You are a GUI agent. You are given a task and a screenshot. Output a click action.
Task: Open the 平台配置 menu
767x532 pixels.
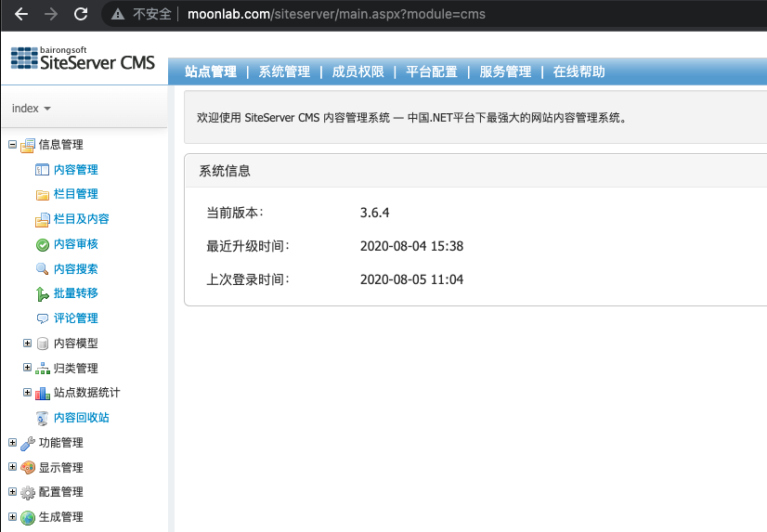[x=432, y=71]
